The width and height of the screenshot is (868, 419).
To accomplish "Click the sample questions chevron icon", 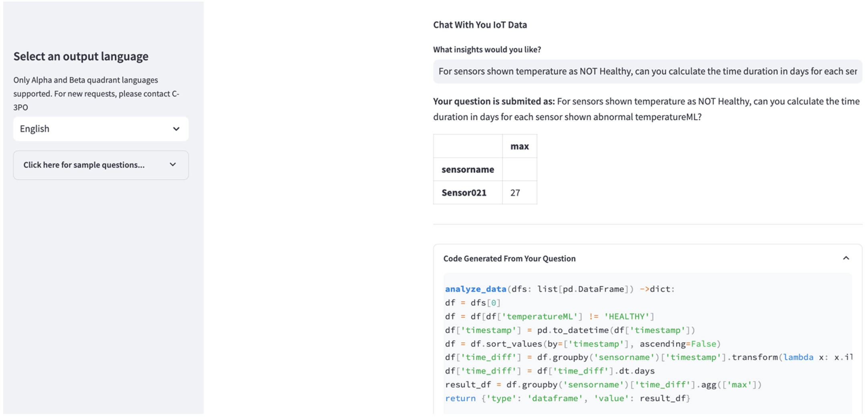I will 173,165.
